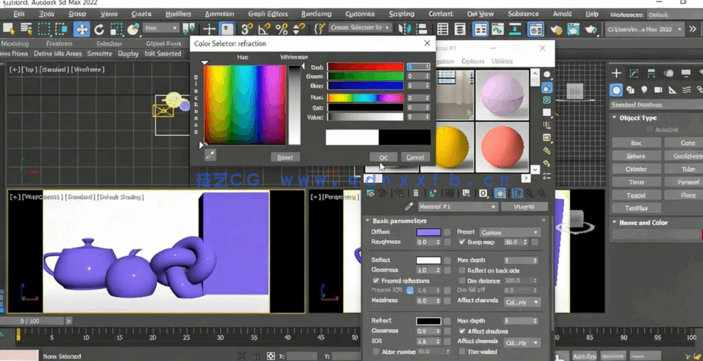Open Material Editor Utilities menu
The width and height of the screenshot is (703, 361).
tap(502, 61)
